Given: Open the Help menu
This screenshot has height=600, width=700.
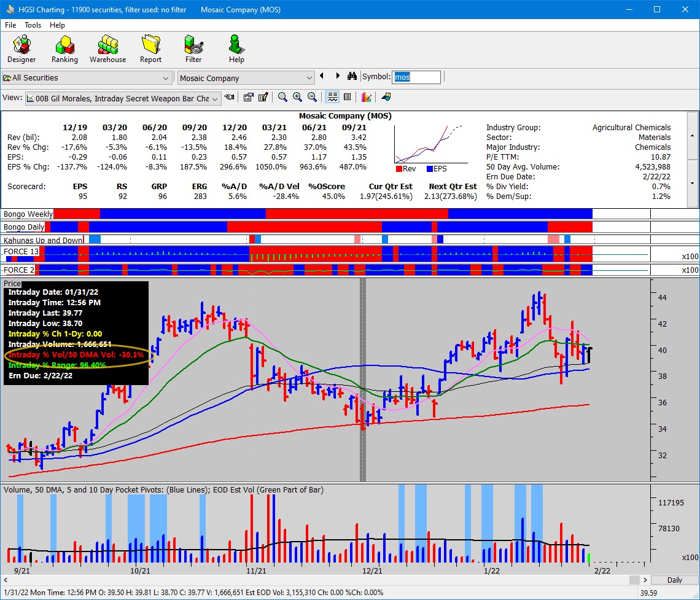Looking at the screenshot, I should [57, 25].
